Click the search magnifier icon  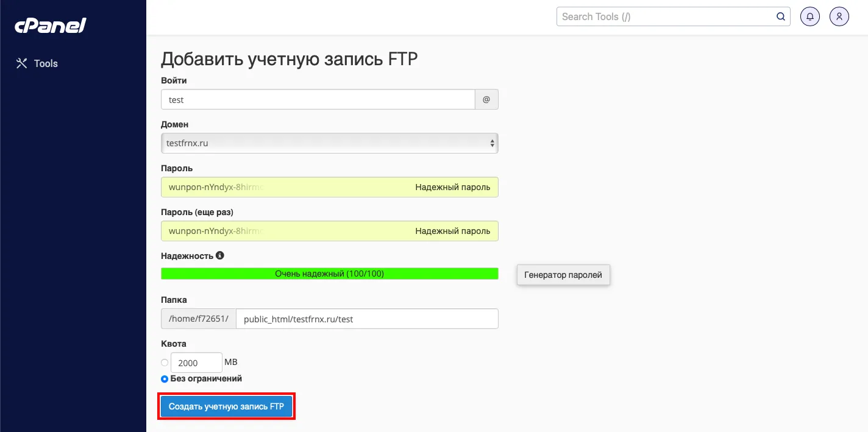pyautogui.click(x=781, y=16)
